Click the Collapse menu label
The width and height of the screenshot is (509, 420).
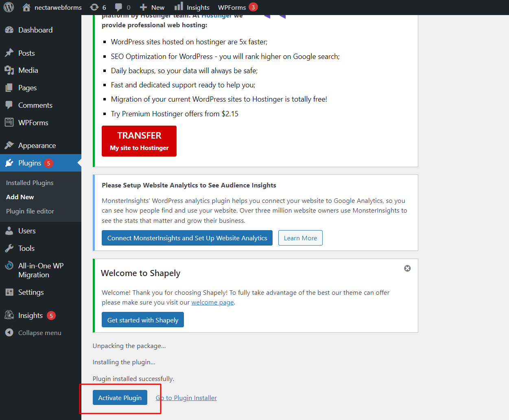click(x=40, y=333)
